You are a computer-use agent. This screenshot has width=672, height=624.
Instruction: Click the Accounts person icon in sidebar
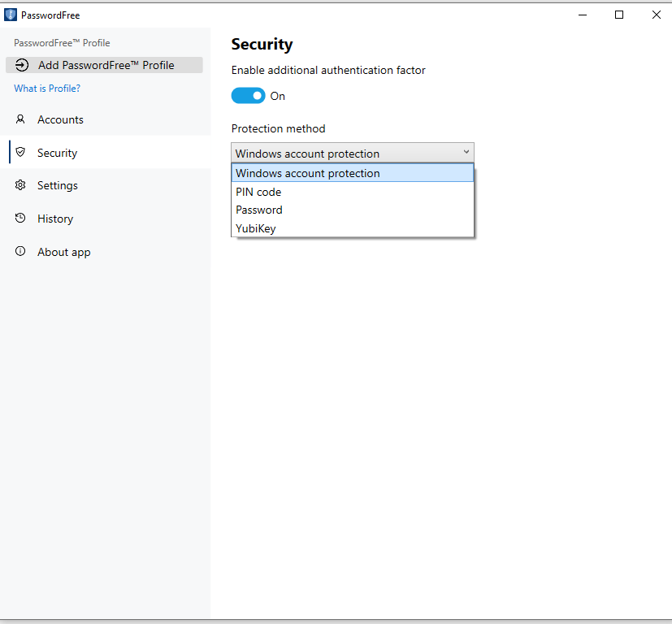(20, 119)
